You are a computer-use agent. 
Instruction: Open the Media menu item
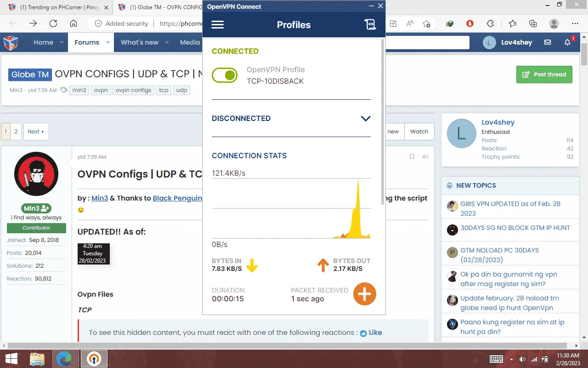(x=190, y=42)
